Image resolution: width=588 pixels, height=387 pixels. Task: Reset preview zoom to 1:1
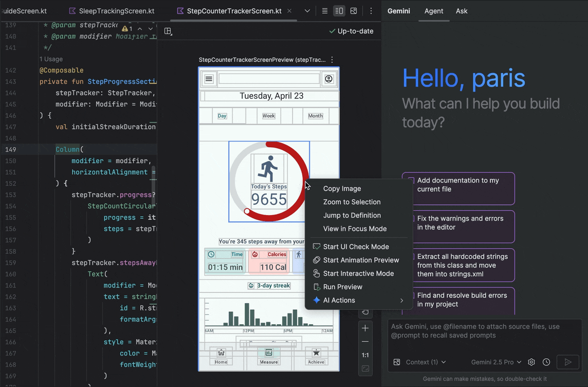tap(365, 355)
